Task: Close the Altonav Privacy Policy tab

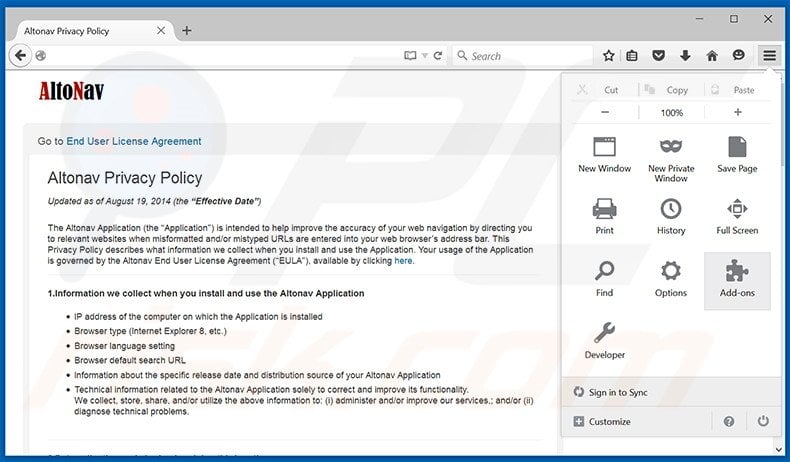Action: pos(161,31)
